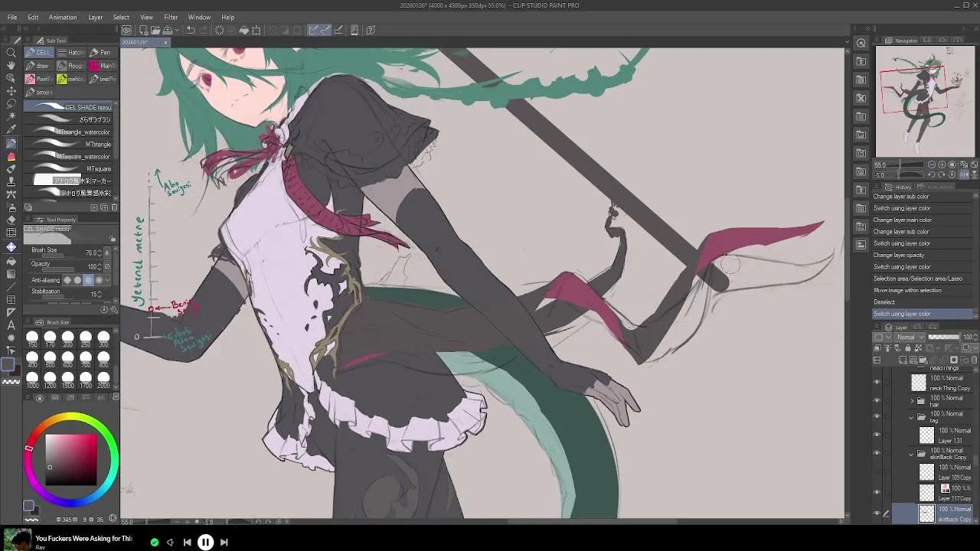The image size is (980, 551).
Task: Expand the hair layer folder
Action: (x=911, y=401)
